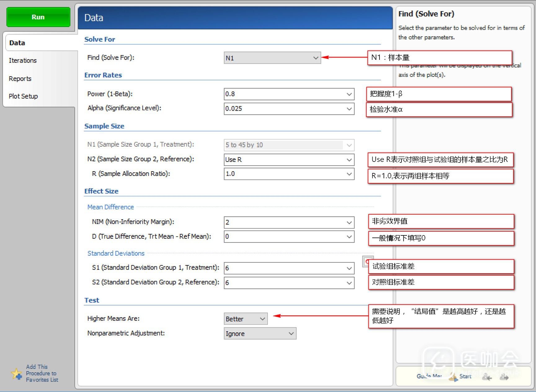
Task: Click the D True Difference input field
Action: [284, 237]
